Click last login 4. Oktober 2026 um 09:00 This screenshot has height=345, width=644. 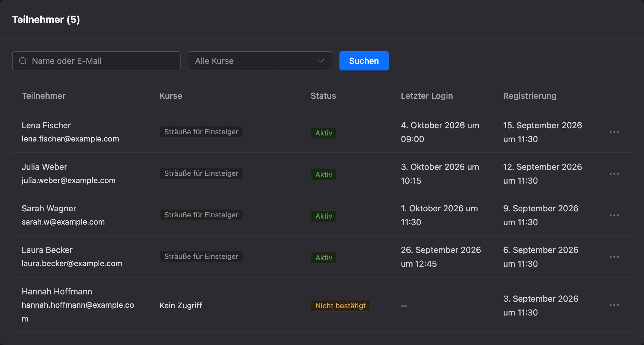(440, 132)
